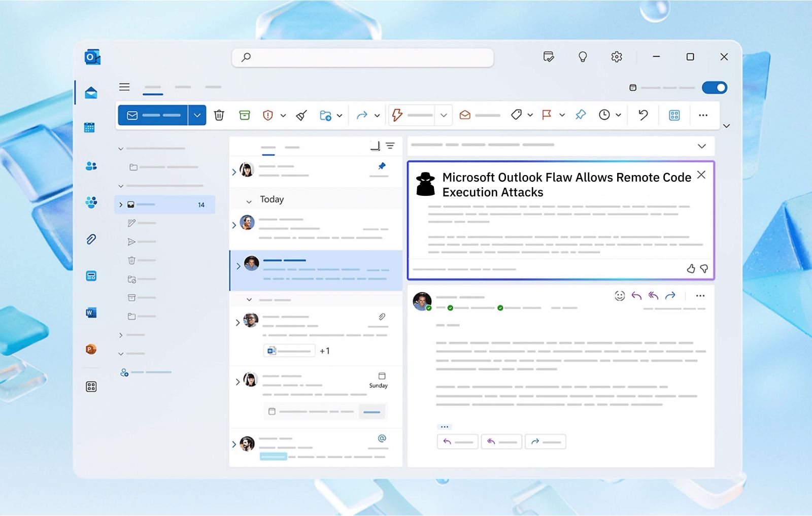
Task: Reply all using the double arrow icon
Action: tap(653, 295)
